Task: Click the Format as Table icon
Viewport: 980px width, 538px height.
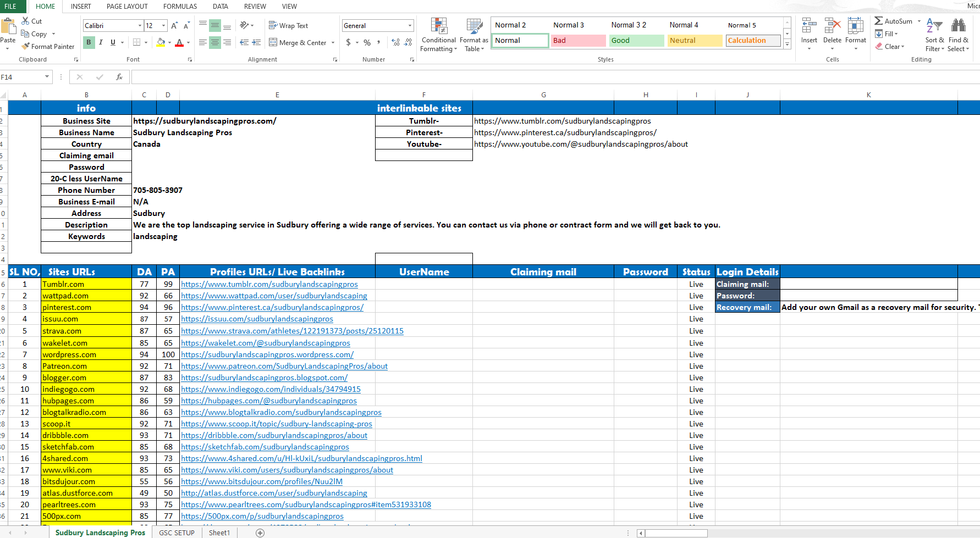Action: [x=474, y=35]
